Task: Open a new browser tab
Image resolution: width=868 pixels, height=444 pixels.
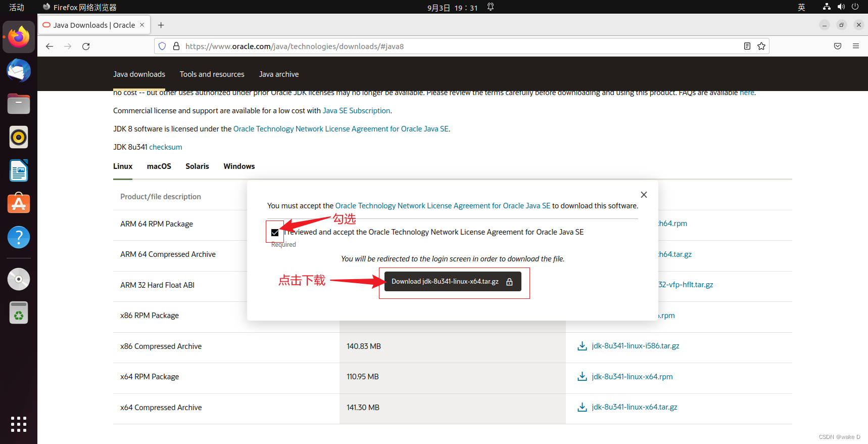Action: point(161,25)
